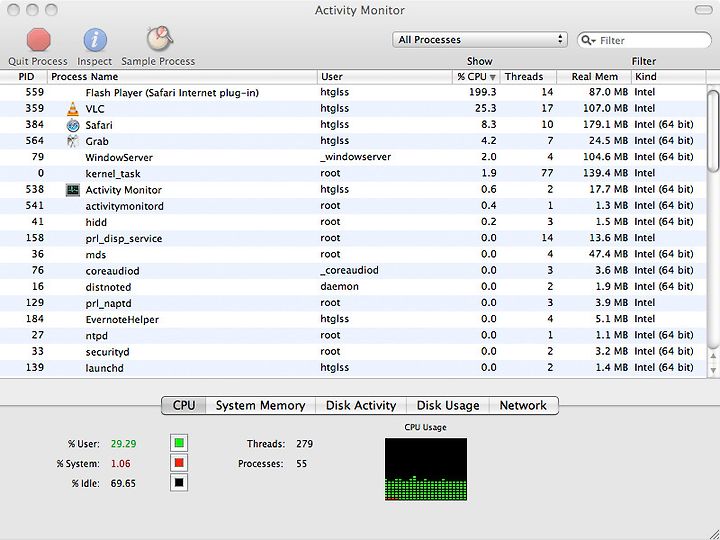Screen dimensions: 720x540
Task: Click the Processes total 55 value
Action: (x=301, y=464)
